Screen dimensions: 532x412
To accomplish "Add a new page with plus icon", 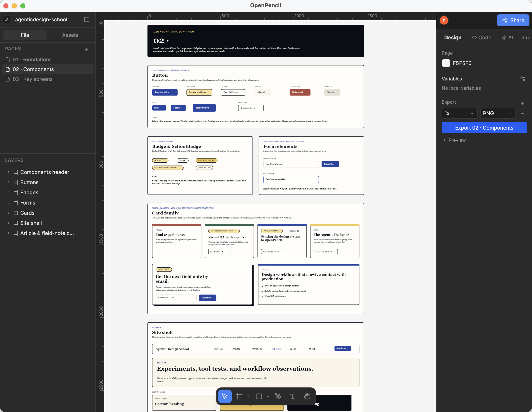I will (x=86, y=49).
